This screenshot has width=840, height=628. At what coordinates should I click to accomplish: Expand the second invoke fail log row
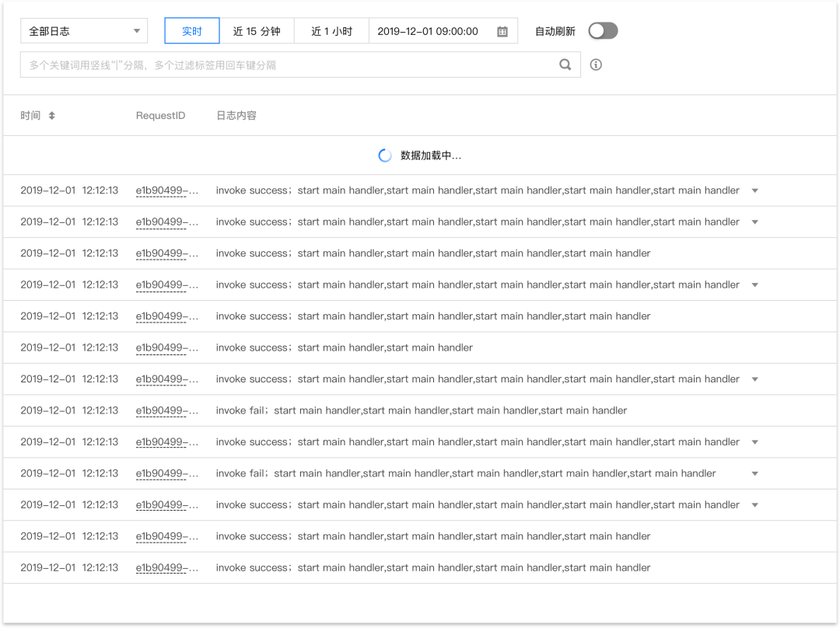[x=754, y=474]
